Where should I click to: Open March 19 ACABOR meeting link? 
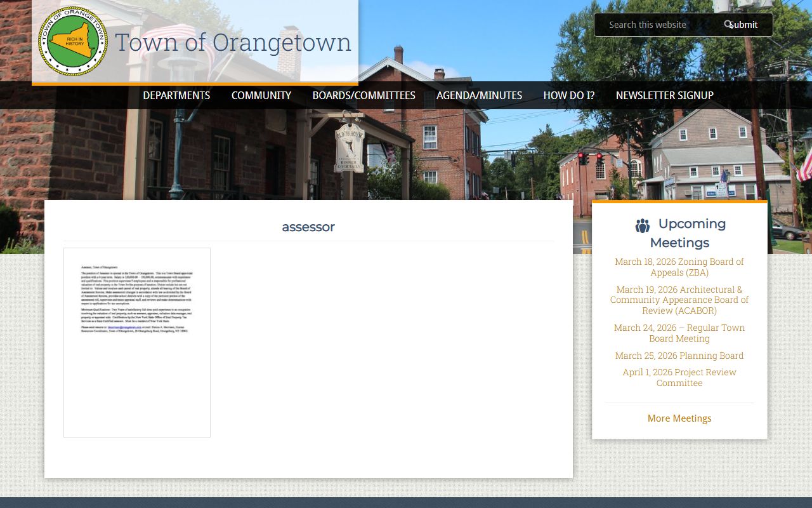679,300
